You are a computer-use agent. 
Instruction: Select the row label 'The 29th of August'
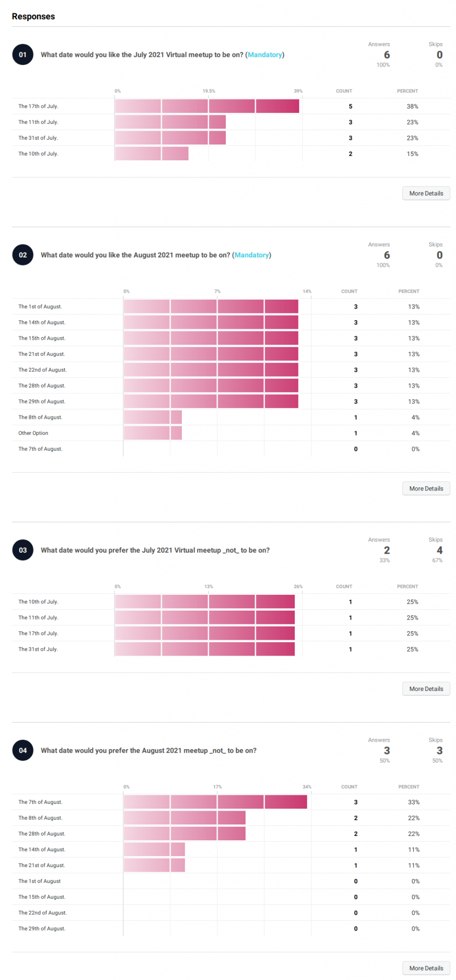pyautogui.click(x=40, y=401)
